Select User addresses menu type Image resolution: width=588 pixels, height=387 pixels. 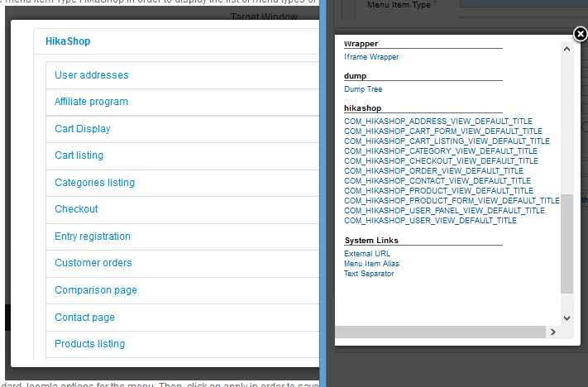(92, 75)
